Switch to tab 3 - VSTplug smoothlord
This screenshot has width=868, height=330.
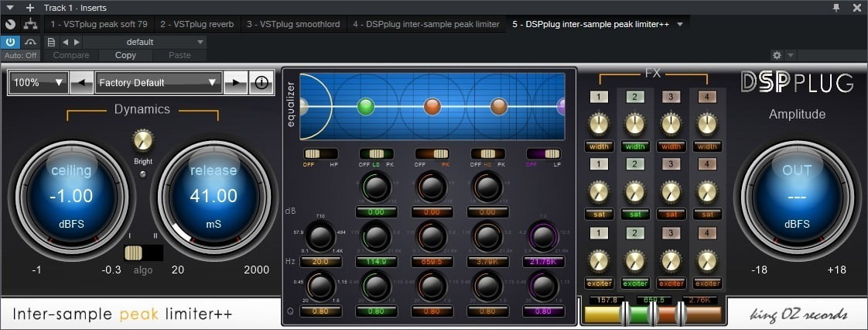pos(293,25)
